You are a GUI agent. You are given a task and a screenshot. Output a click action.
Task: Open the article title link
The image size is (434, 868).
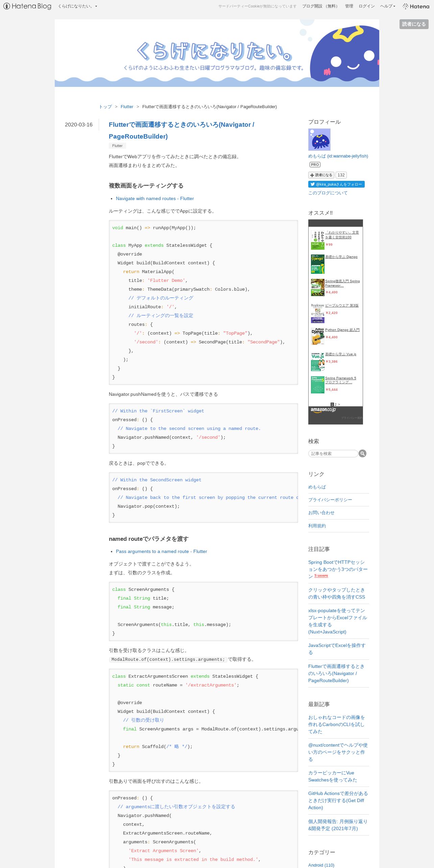point(182,130)
